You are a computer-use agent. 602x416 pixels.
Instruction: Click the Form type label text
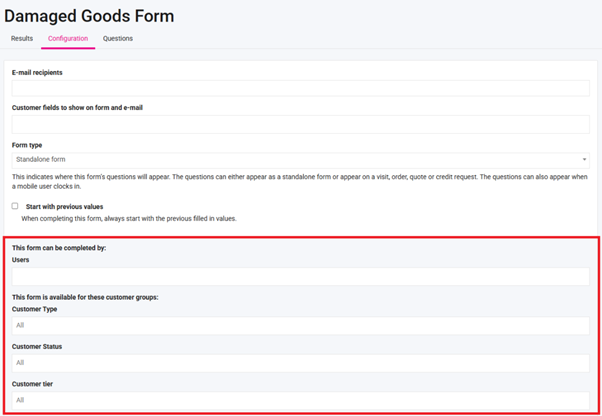pyautogui.click(x=27, y=145)
